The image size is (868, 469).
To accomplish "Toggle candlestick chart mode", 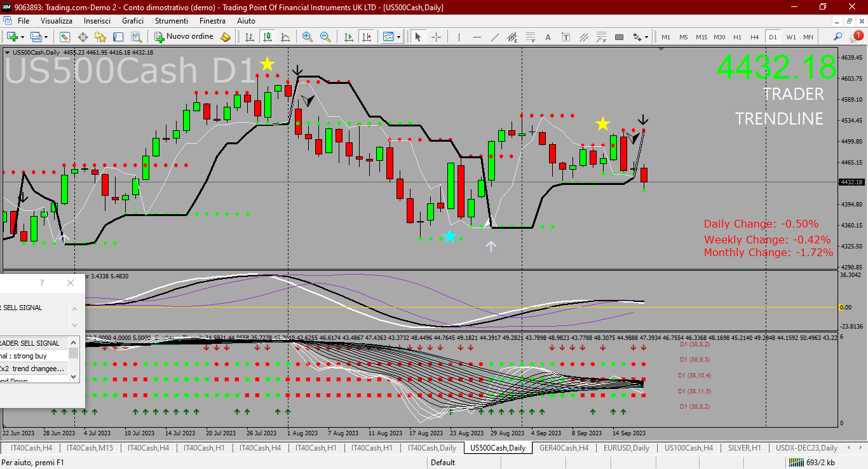I will tap(268, 37).
